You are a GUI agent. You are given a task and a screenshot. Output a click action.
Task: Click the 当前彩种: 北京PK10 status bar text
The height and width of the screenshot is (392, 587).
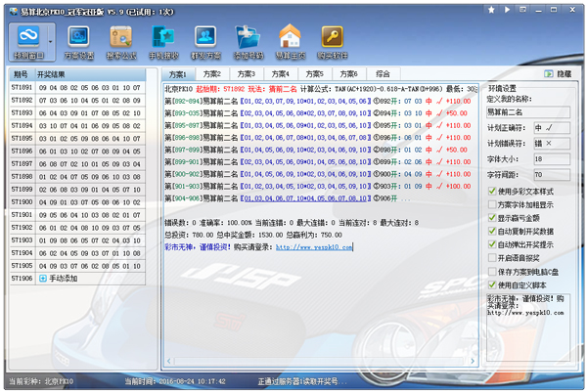tap(41, 381)
